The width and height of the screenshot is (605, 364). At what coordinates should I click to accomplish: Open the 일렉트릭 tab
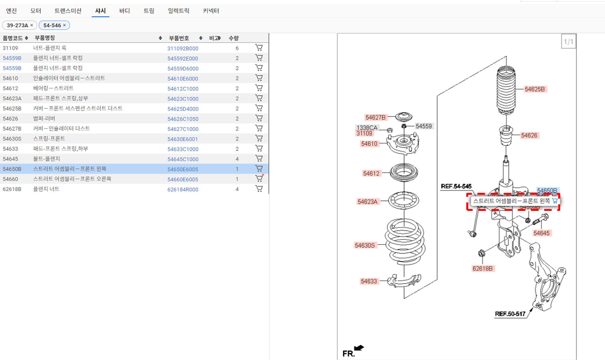point(178,11)
